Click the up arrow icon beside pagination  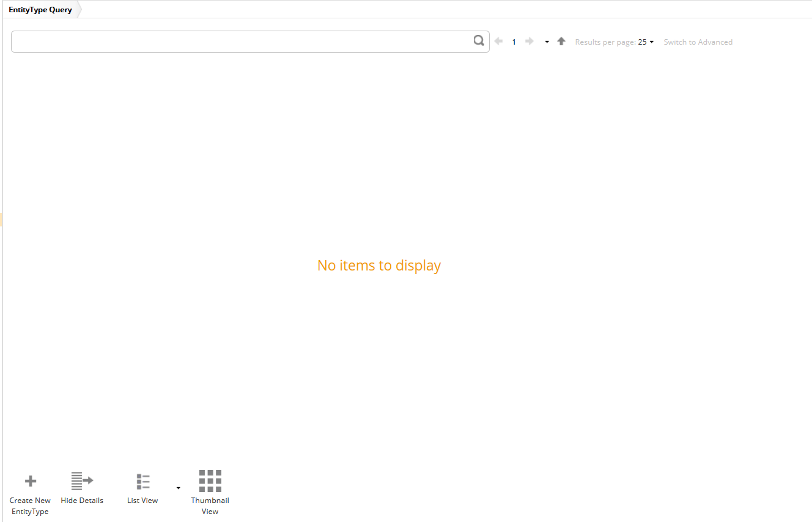[561, 42]
